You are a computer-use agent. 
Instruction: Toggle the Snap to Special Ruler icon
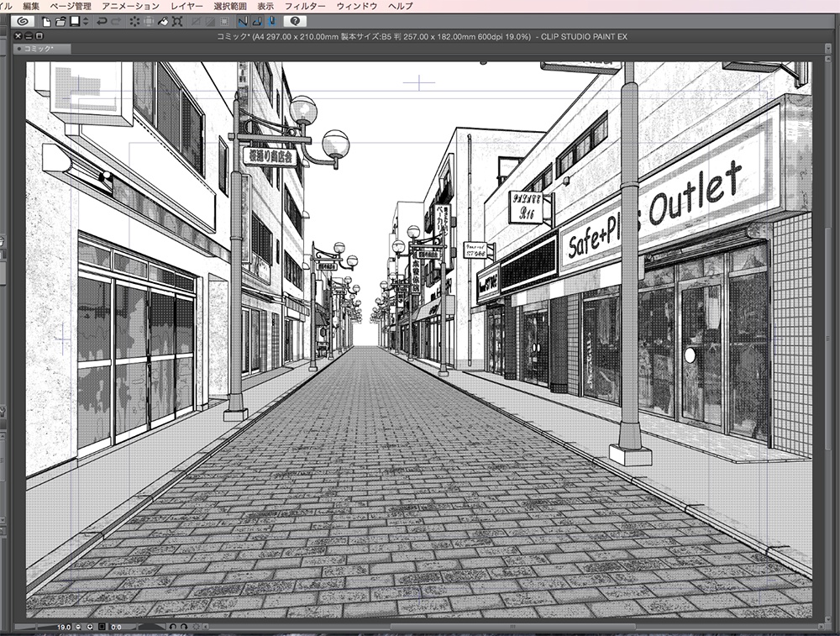point(256,24)
